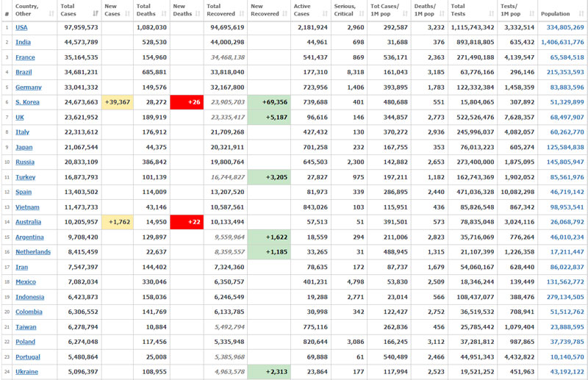Sort by Total Cases sort arrow
This screenshot has width=588, height=380.
[x=96, y=14]
